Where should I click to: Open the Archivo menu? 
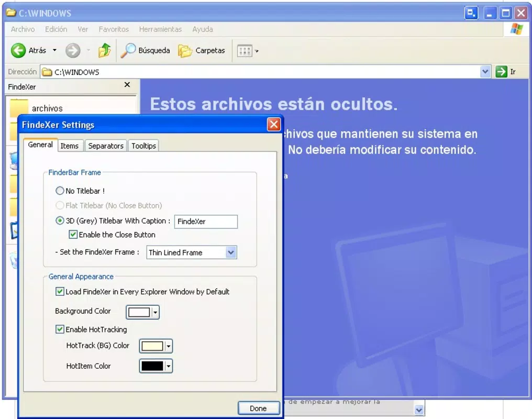coord(23,29)
